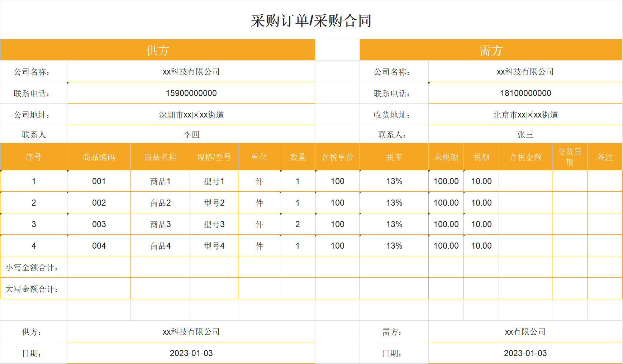The height and width of the screenshot is (364, 623).
Task: Click product code 002
Action: point(99,203)
